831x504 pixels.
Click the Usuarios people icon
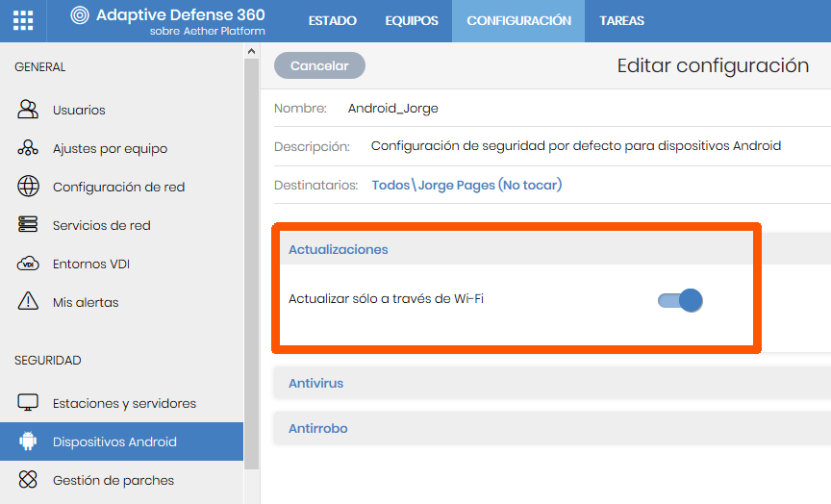(28, 110)
